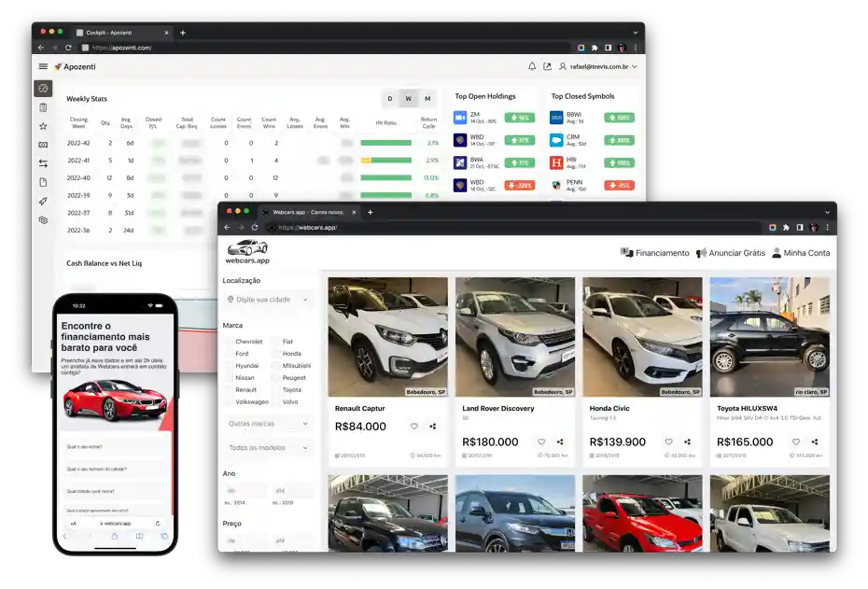This screenshot has height=589, width=868.
Task: Open the Financiamento link
Action: 655,253
